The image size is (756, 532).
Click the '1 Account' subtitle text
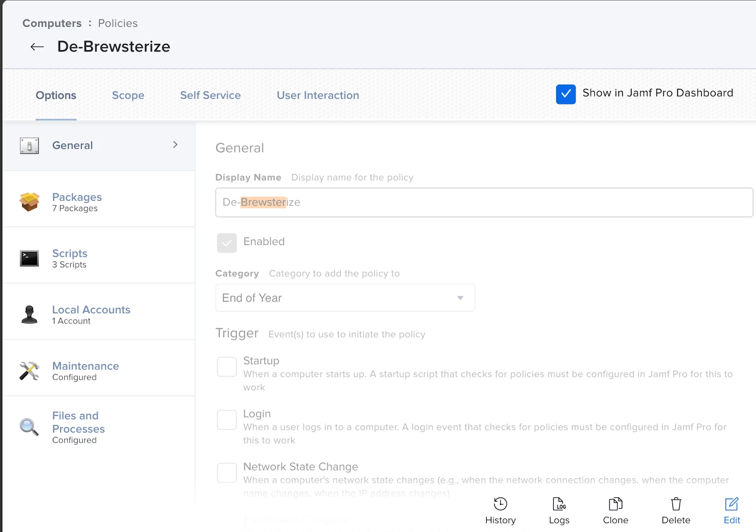tap(71, 321)
